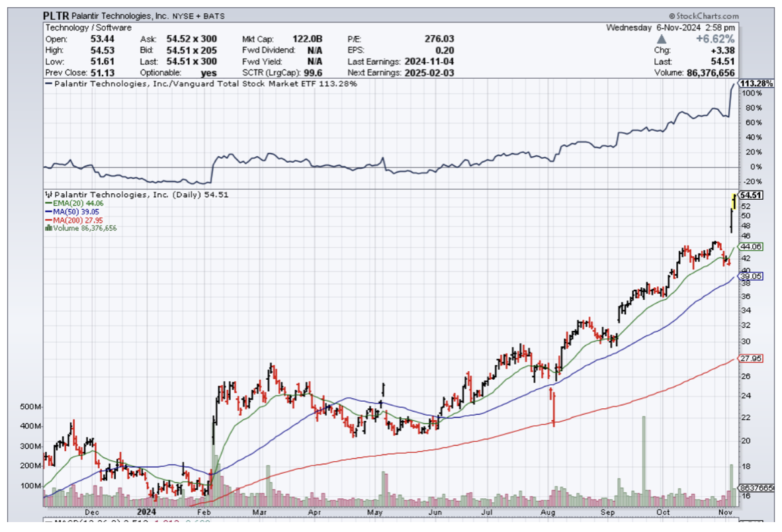Click the blue line marker of relative strength legend

coord(48,84)
